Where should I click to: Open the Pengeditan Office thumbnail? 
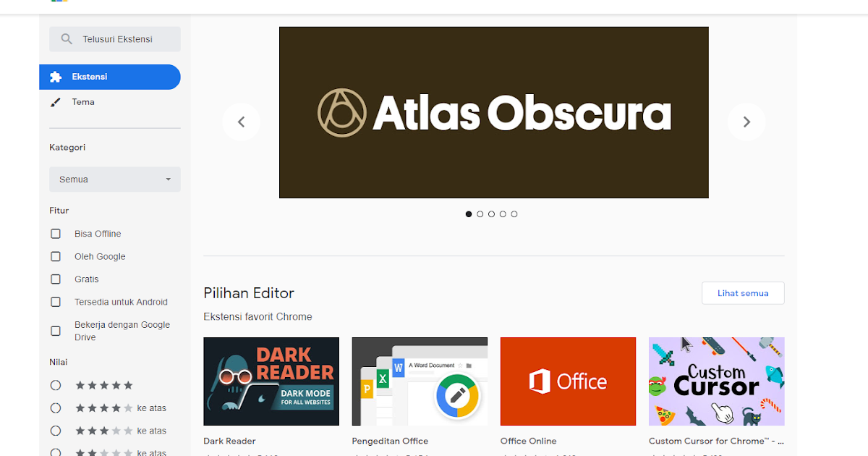(420, 381)
